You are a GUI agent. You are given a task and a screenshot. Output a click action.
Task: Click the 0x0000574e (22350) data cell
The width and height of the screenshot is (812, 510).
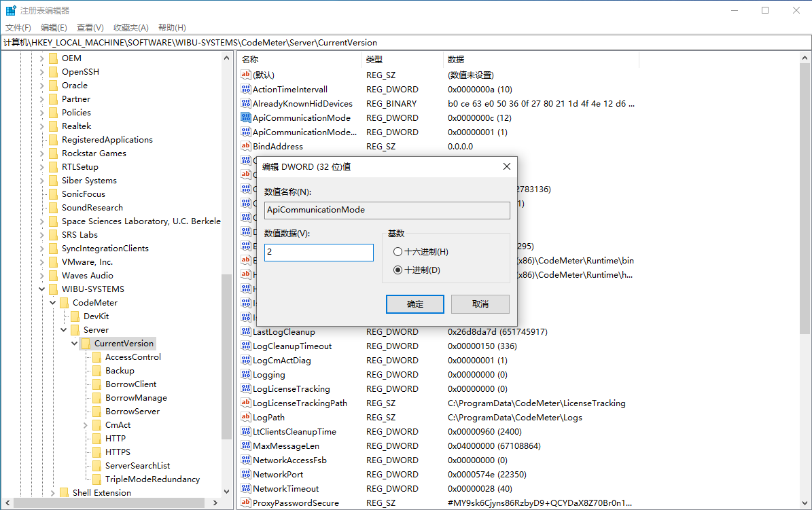coord(487,474)
